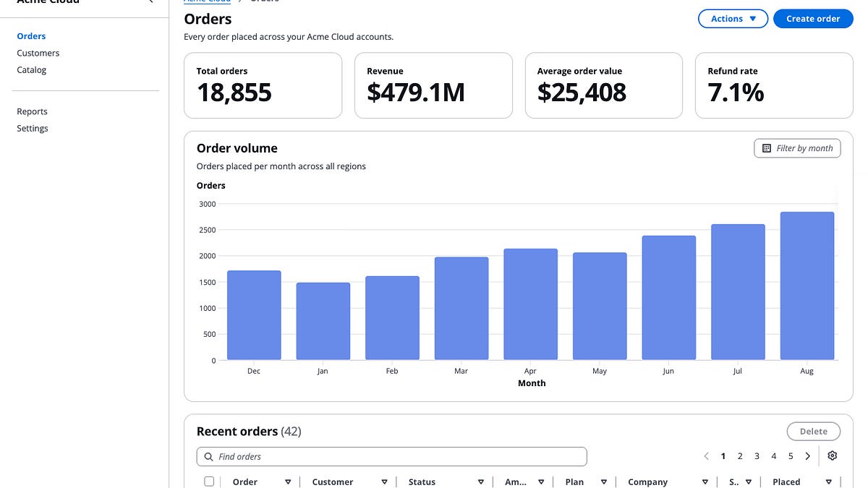This screenshot has width=868, height=488.
Task: Jump to page 2 of recent orders
Action: point(740,456)
